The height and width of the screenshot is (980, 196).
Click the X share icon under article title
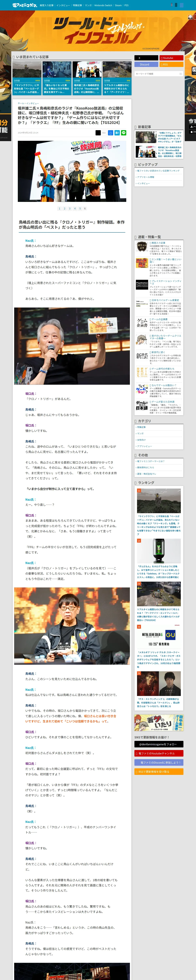98,133
